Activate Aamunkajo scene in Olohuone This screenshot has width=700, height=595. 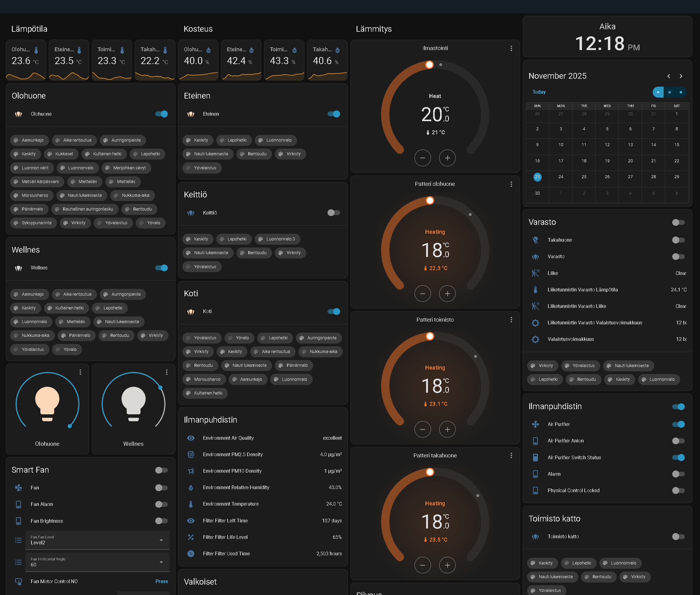pos(29,140)
